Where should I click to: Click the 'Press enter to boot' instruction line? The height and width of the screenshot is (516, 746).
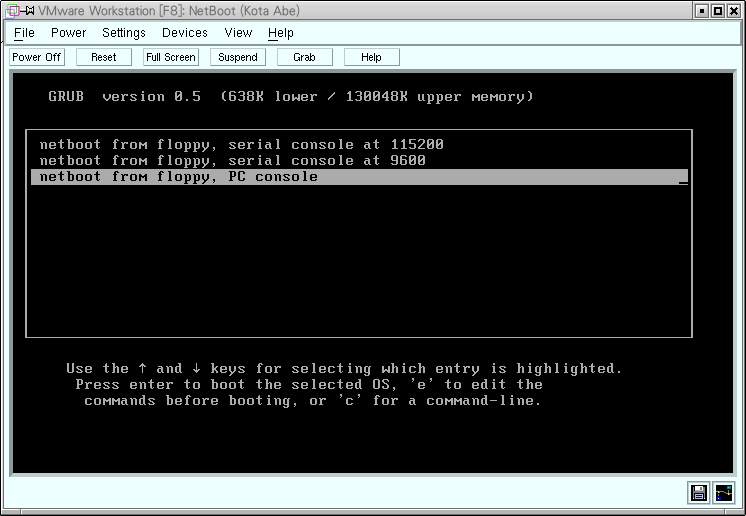[x=309, y=384]
